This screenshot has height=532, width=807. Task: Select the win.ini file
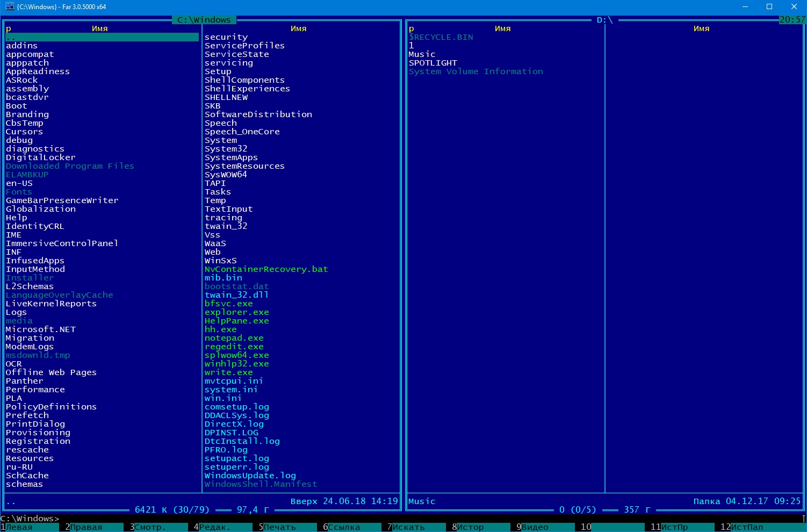224,398
